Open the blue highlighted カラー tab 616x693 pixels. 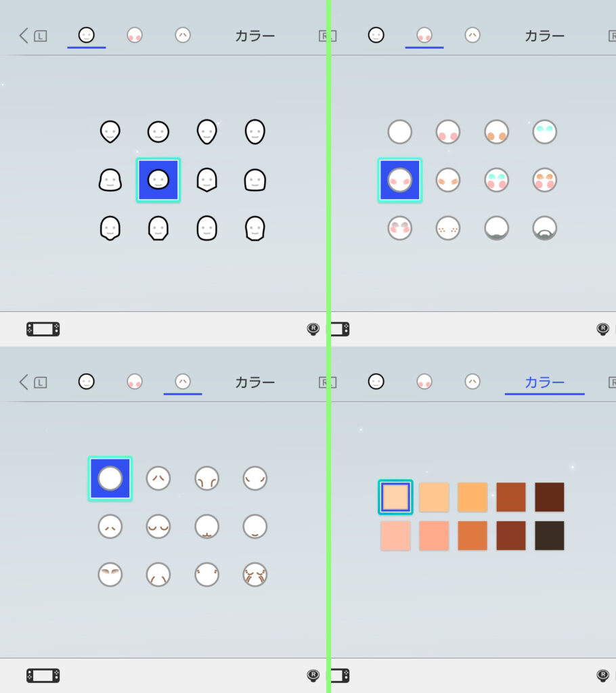[544, 382]
